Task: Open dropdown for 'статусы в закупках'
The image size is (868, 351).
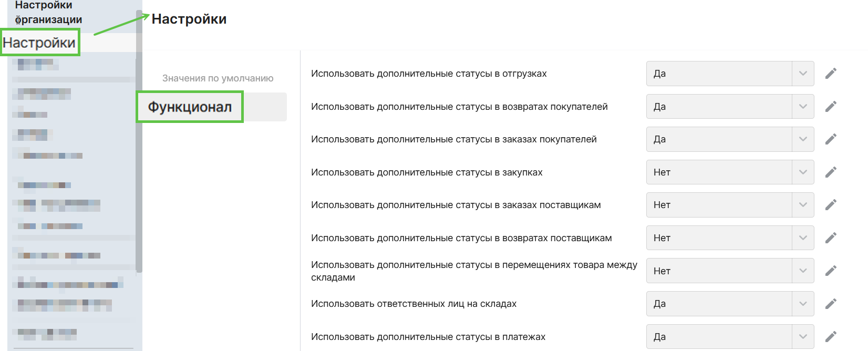Action: 803,172
